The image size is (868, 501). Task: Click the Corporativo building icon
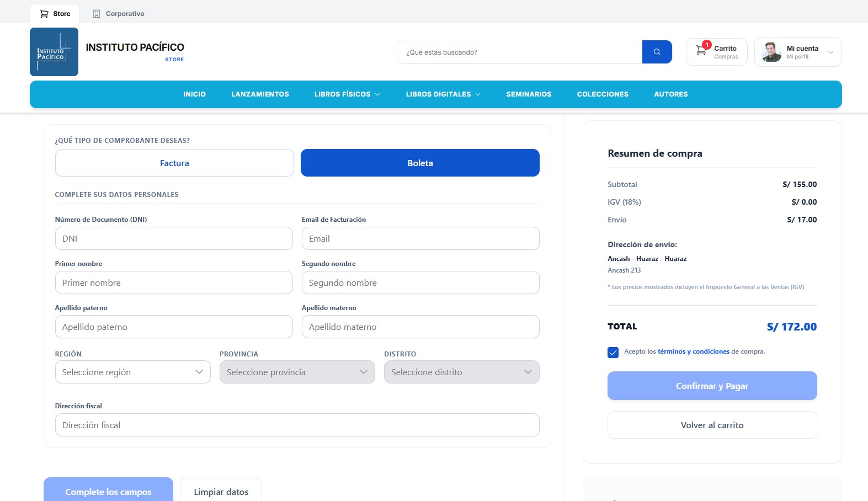coord(97,14)
